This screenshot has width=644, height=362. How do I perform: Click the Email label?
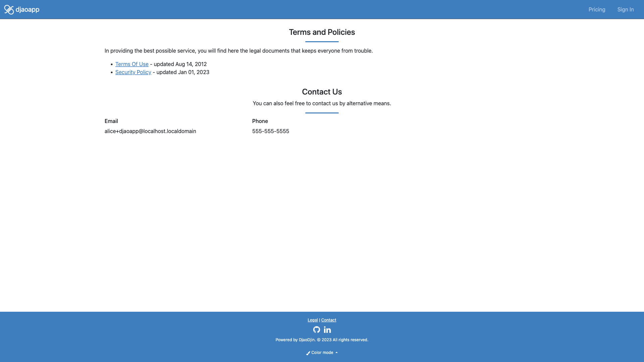pyautogui.click(x=111, y=121)
